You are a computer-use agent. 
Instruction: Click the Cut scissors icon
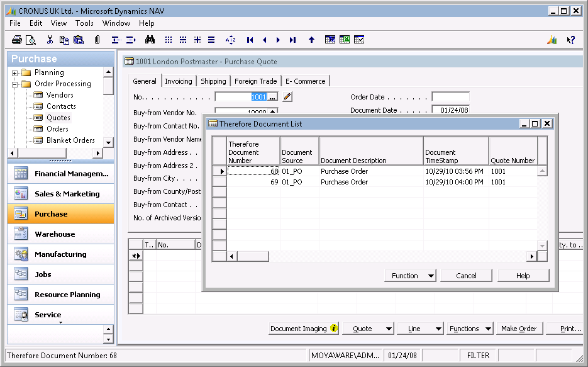point(50,40)
